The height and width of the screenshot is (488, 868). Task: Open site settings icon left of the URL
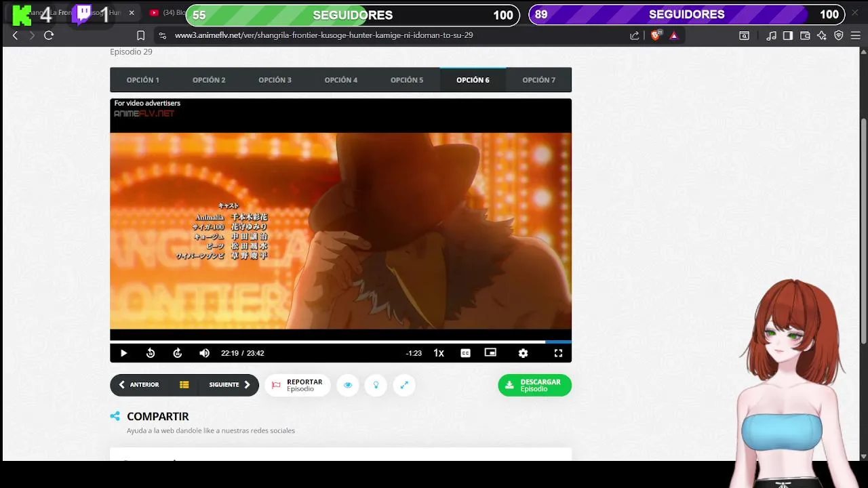pos(162,35)
